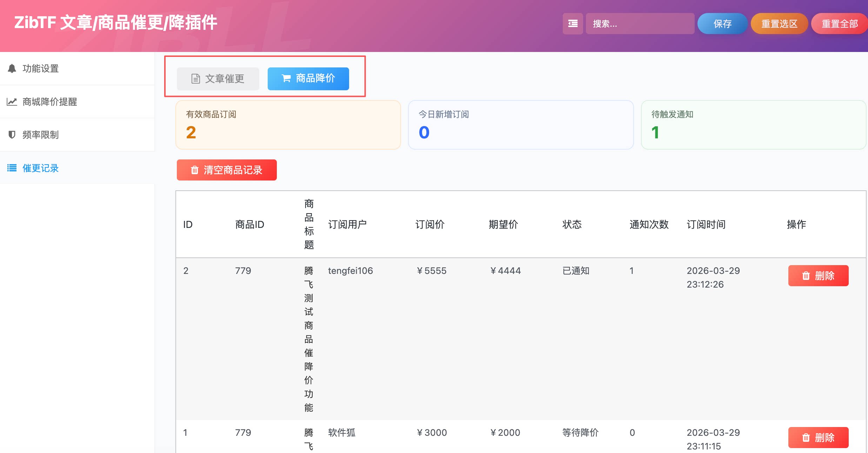Delete the subscription record for 软件狐

tap(818, 437)
